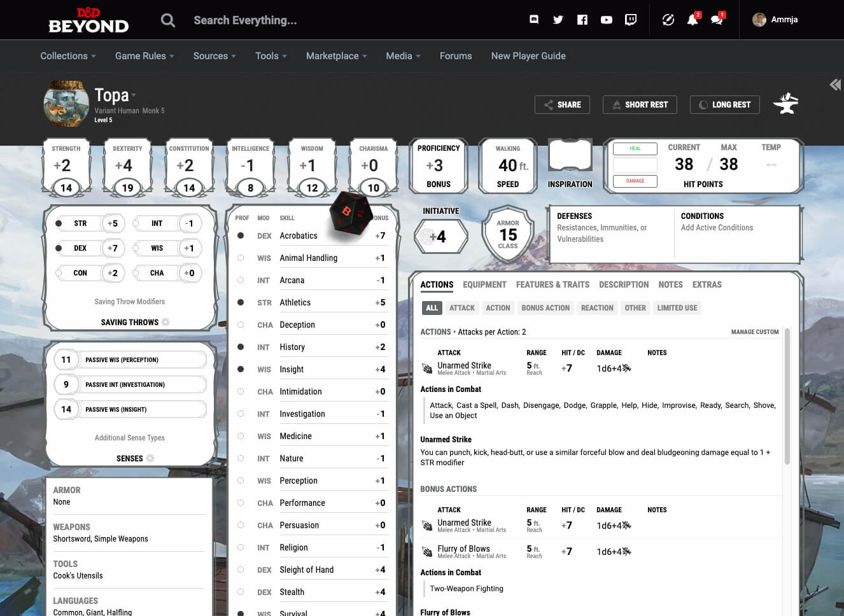
Task: Toggle proficiency dot next to Acrobatics
Action: point(240,235)
